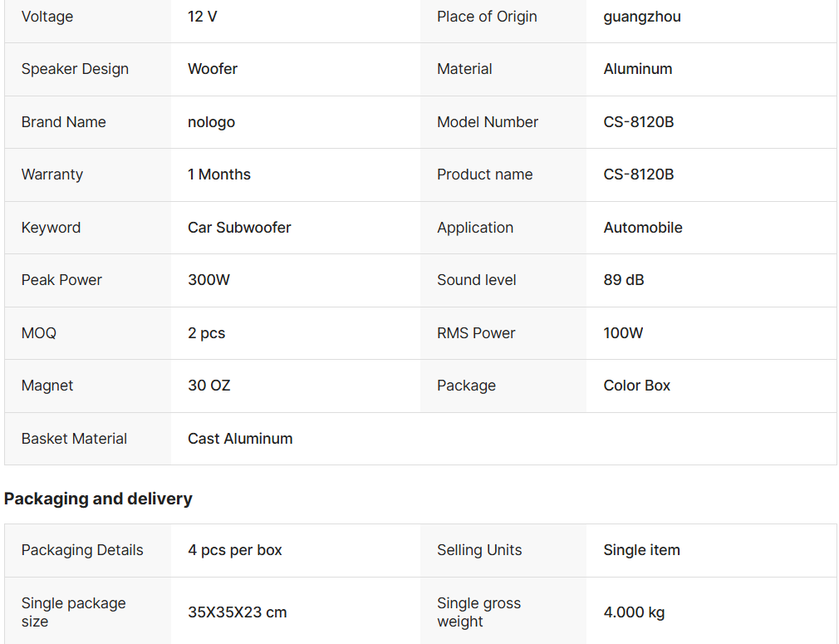Select the '1 Months' warranty value
The width and height of the screenshot is (839, 644).
pos(219,175)
